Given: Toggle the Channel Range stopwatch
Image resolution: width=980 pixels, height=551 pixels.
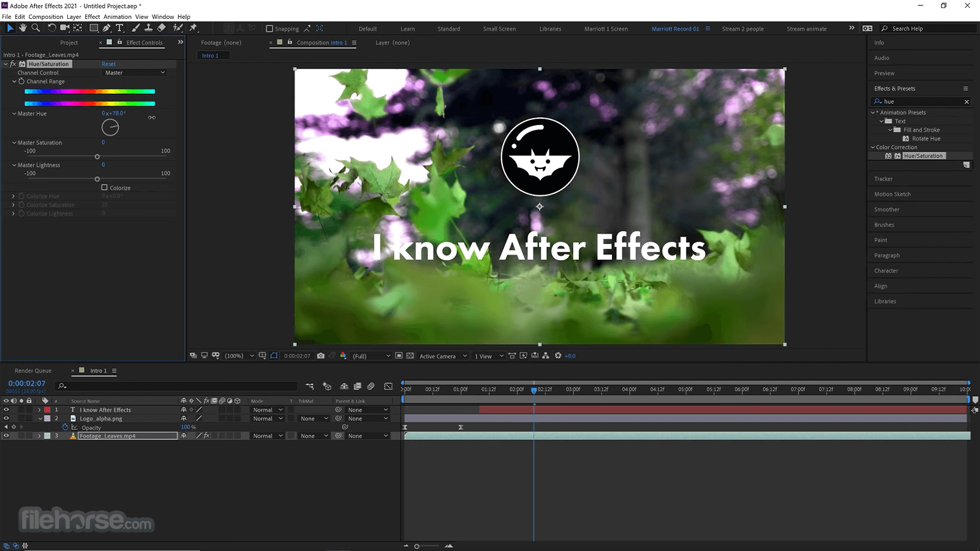Looking at the screenshot, I should tap(21, 81).
